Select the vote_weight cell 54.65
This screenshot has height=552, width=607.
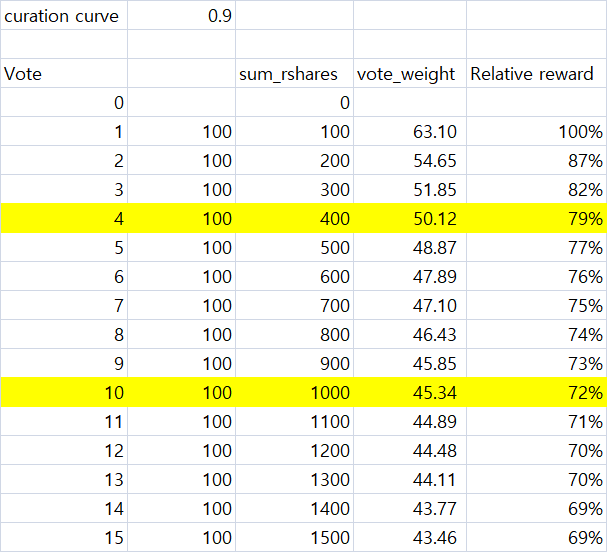[x=410, y=161]
